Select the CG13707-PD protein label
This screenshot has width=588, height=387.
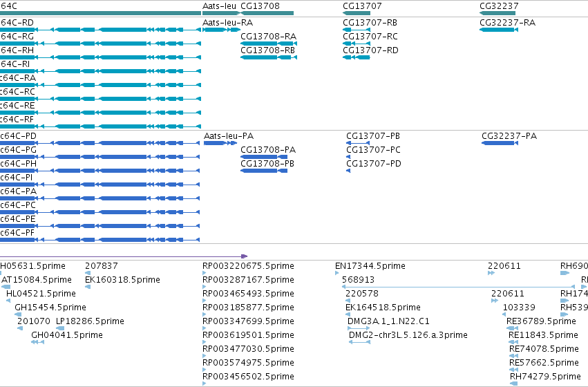374,164
